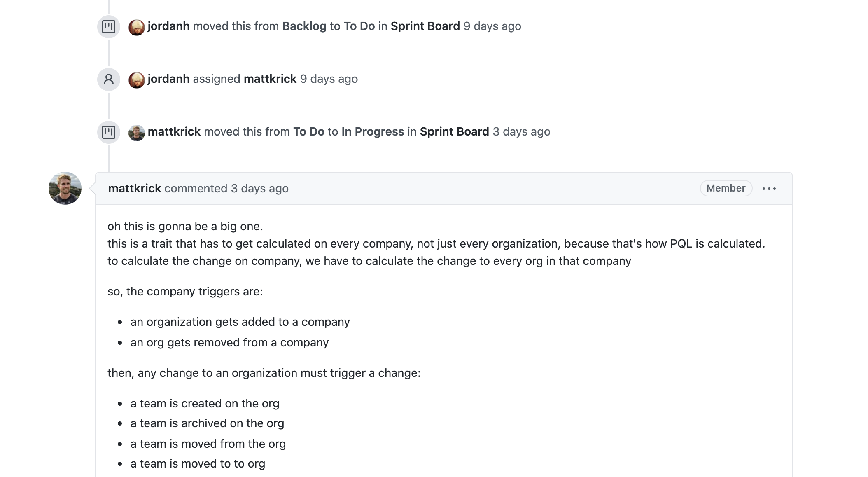Click jordanh's avatar on the assignment event
Screen dimensions: 868x477
[x=137, y=79]
